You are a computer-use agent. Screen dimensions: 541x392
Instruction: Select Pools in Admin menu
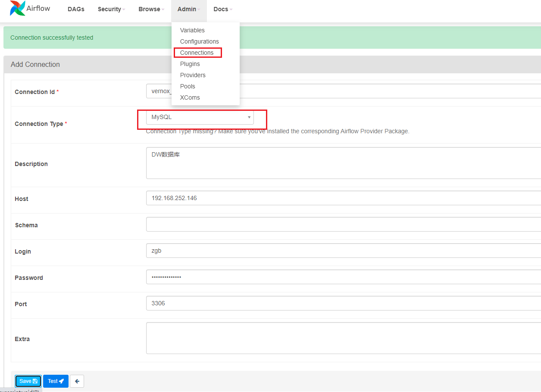pos(188,86)
